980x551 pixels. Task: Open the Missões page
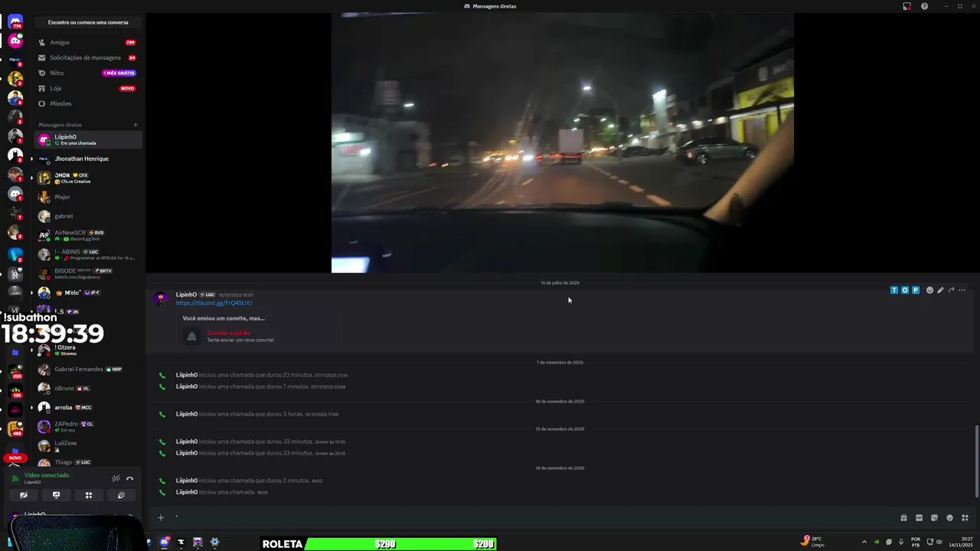[88, 103]
